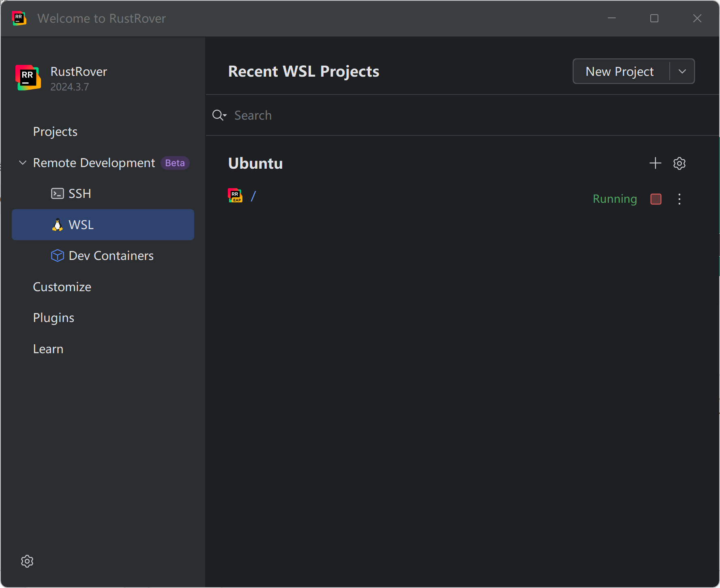
Task: Open the Dev Containers page
Action: pyautogui.click(x=111, y=256)
